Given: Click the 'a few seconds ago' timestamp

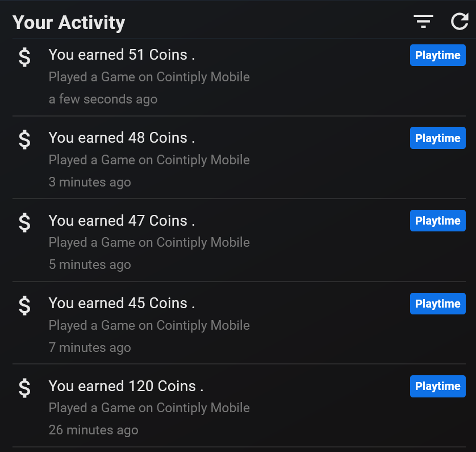Looking at the screenshot, I should pos(103,99).
